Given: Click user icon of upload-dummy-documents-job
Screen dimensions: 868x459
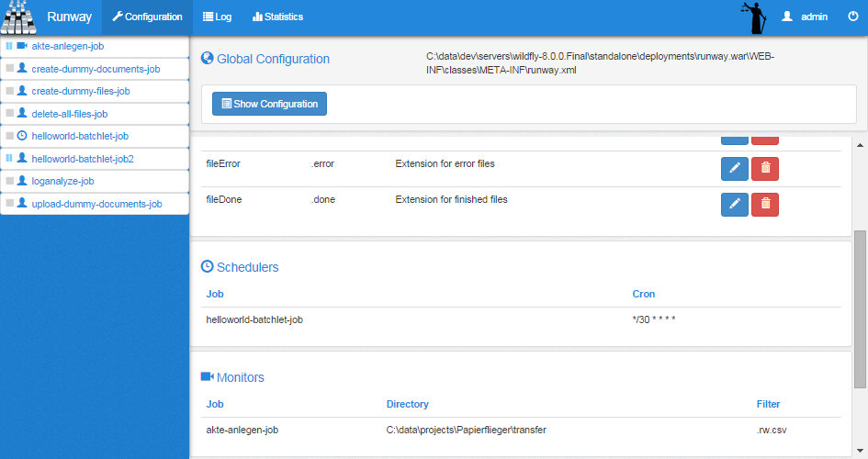Looking at the screenshot, I should click(x=22, y=203).
